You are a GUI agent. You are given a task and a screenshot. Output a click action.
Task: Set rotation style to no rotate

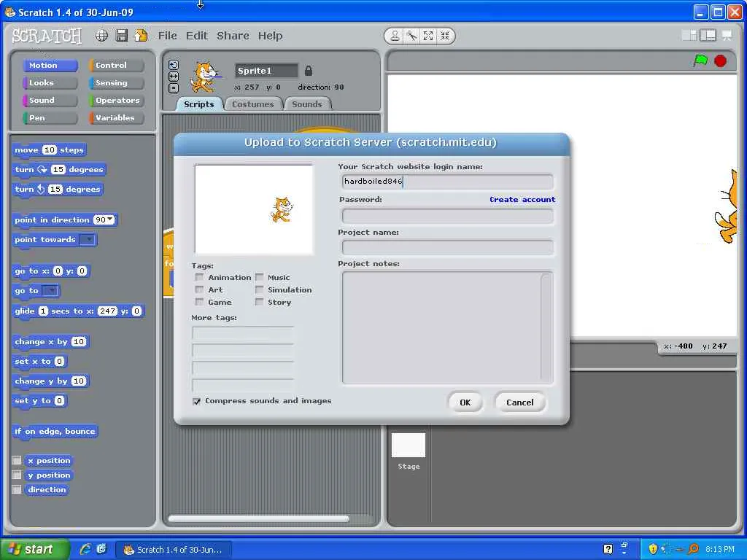(x=174, y=87)
